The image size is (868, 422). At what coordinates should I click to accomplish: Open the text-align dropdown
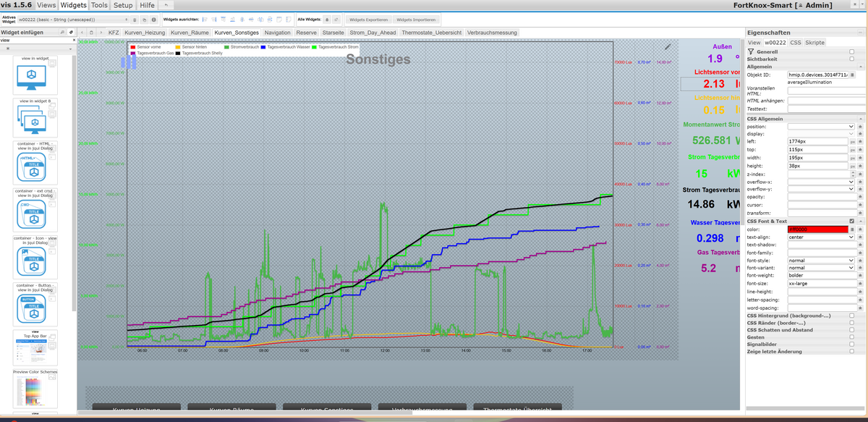(x=821, y=237)
